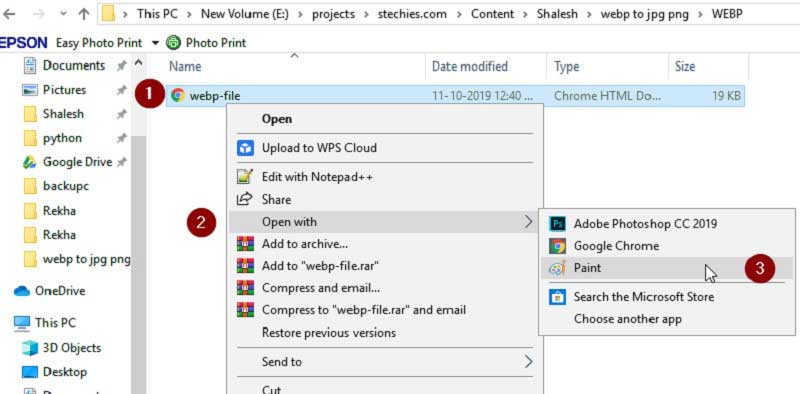800x394 pixels.
Task: Click the Microsoft Store bag icon
Action: 558,297
